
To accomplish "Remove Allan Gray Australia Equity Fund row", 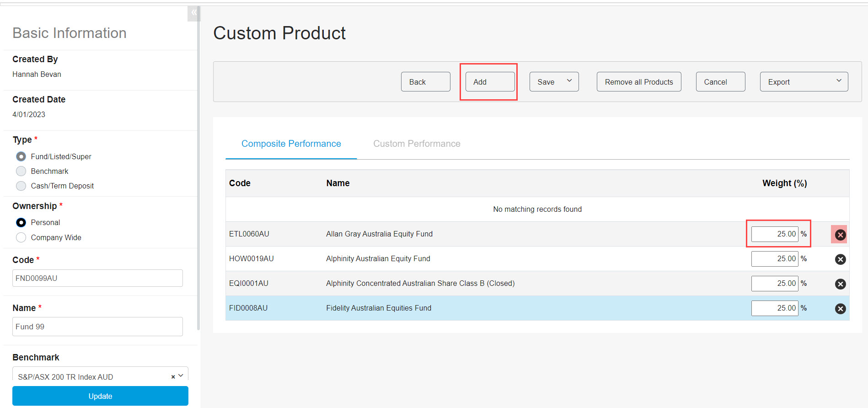I will [x=840, y=235].
